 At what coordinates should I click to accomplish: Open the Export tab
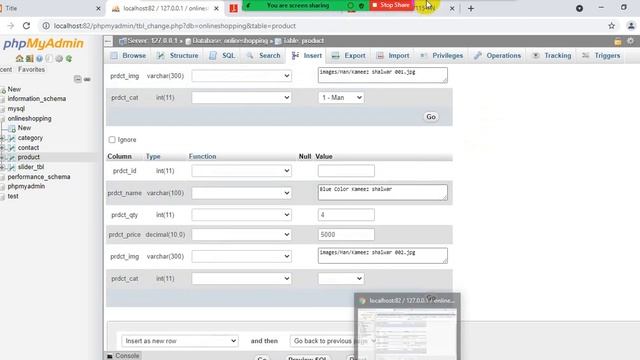coord(349,56)
